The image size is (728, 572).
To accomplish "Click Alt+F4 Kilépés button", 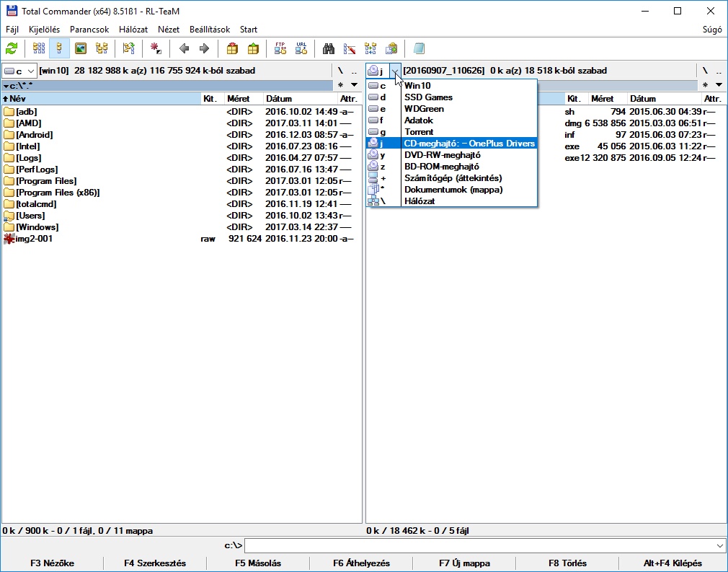I will [x=672, y=563].
